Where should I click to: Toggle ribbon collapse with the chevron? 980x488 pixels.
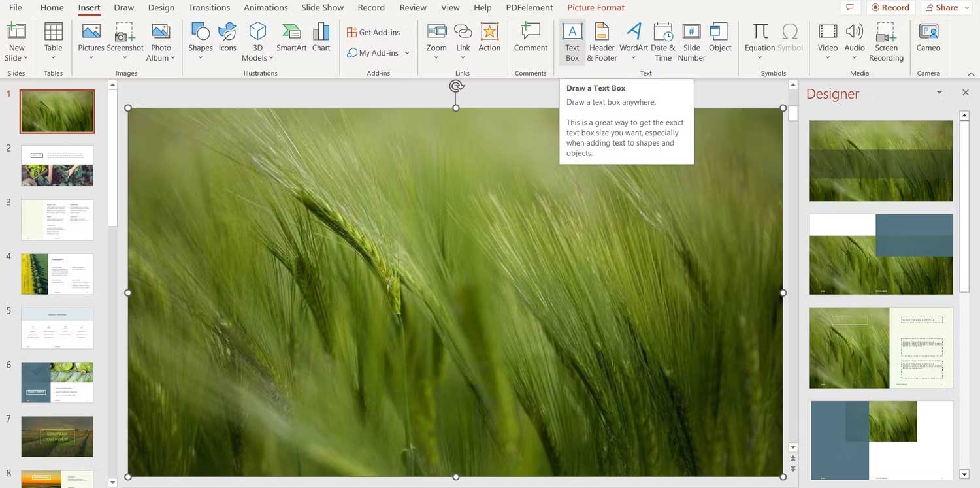[970, 73]
